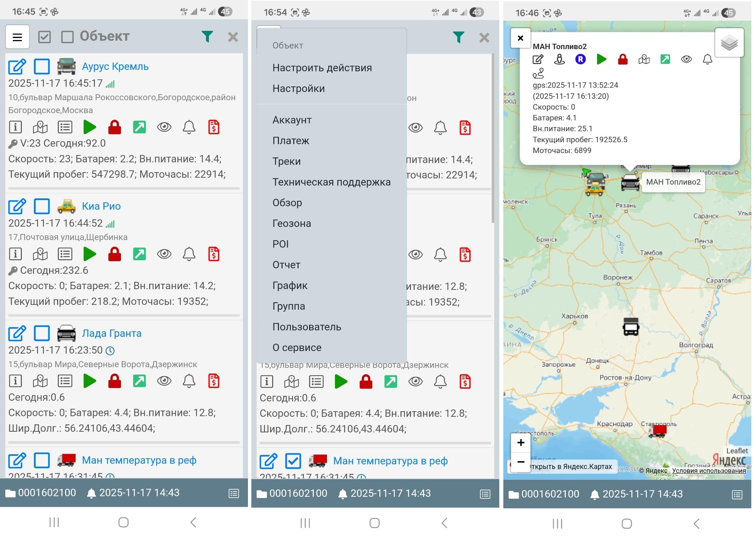Open the map layers switcher
This screenshot has width=756, height=542.
coord(729,43)
